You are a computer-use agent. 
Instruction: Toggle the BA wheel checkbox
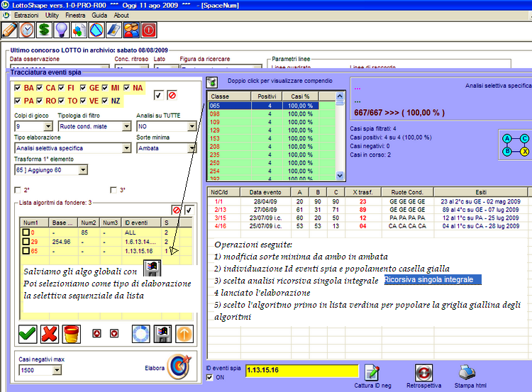(18, 88)
